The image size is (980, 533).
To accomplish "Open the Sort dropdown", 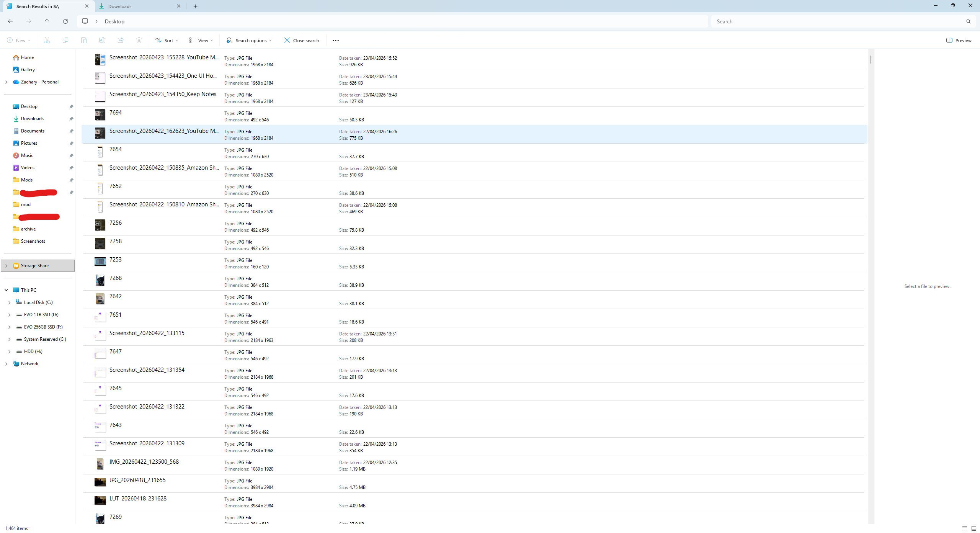I will pyautogui.click(x=166, y=40).
